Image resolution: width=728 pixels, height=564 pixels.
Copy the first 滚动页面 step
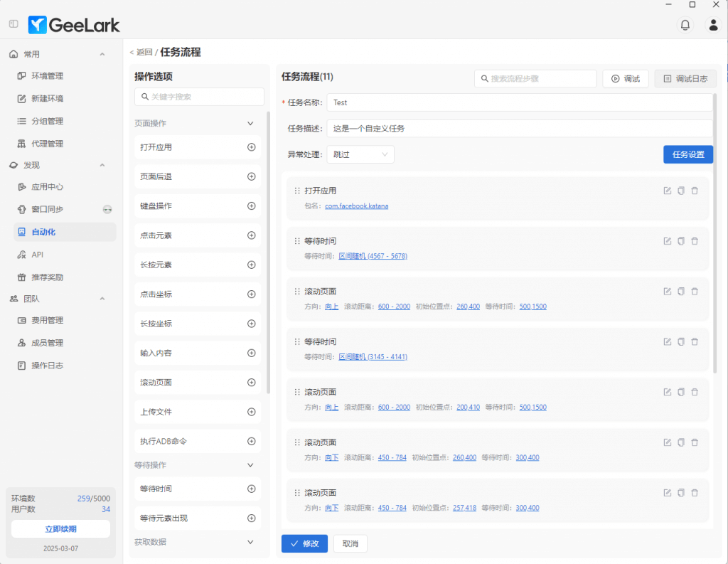point(681,292)
